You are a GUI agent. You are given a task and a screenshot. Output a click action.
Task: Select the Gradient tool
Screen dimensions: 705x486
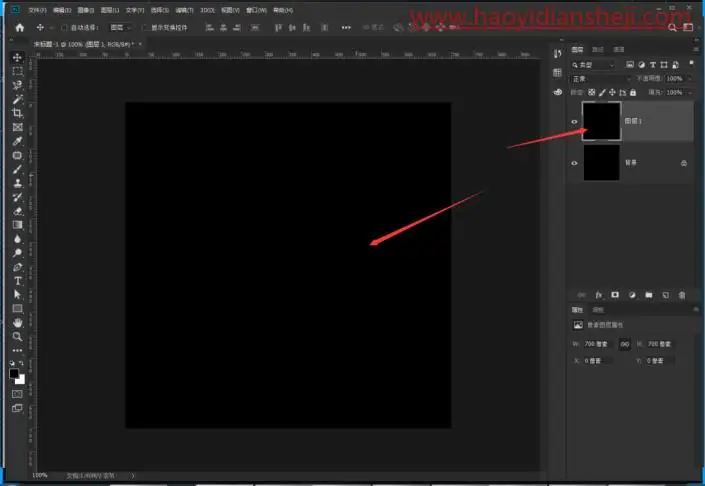tap(17, 225)
